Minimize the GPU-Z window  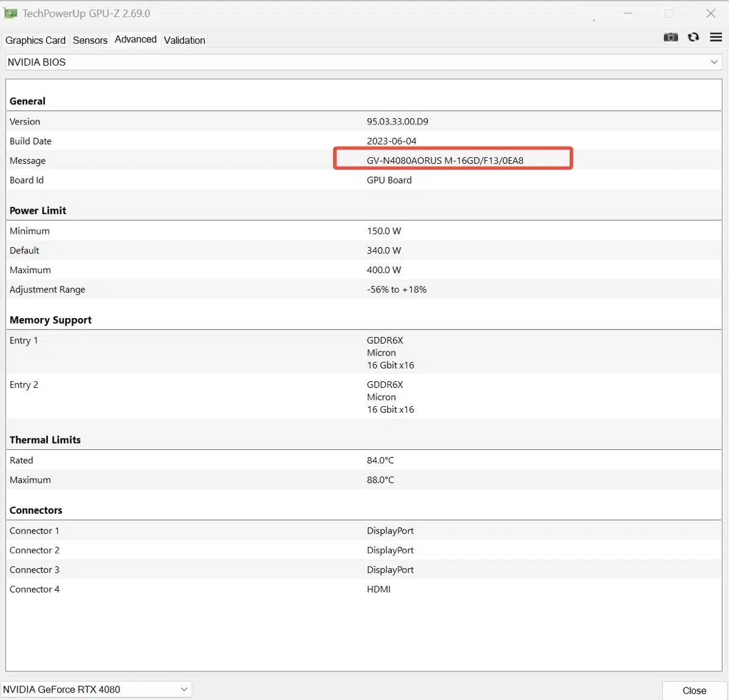628,13
